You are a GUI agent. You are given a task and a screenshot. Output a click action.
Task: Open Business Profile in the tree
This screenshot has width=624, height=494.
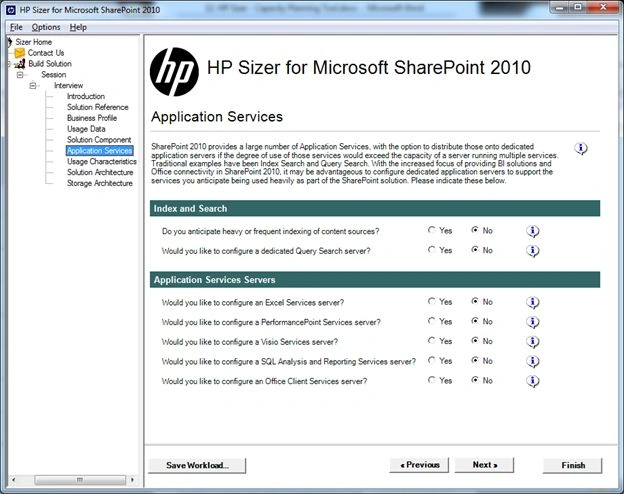92,118
